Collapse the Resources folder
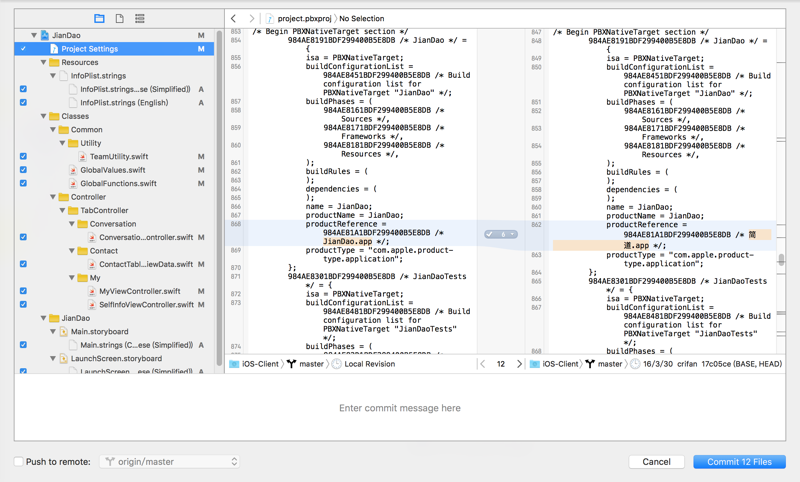 [43, 62]
